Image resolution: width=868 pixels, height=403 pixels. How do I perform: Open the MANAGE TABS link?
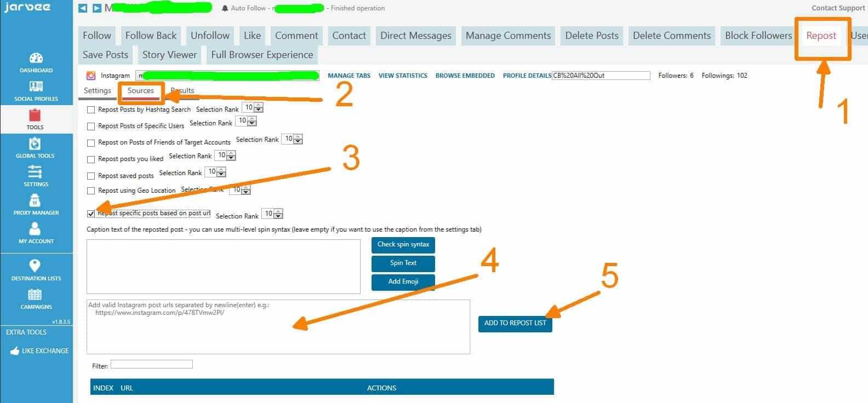click(349, 76)
